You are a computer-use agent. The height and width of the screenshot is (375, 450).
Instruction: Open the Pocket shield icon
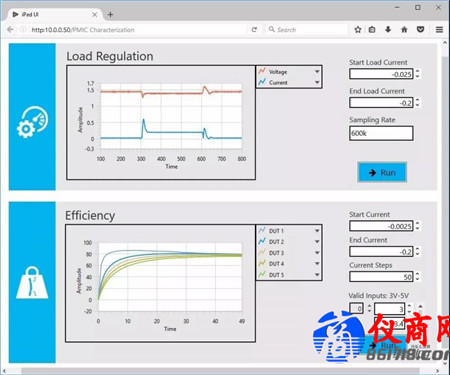[421, 30]
